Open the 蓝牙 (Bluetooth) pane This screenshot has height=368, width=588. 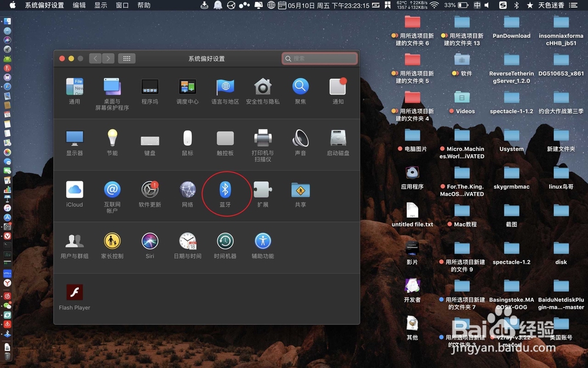tap(225, 190)
